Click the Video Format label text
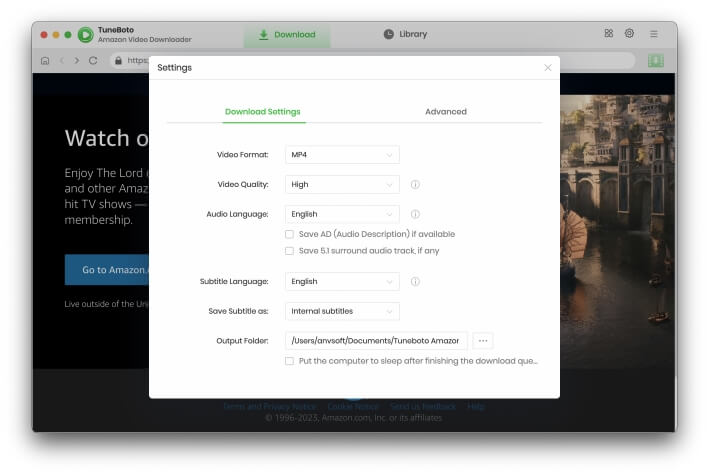 point(242,155)
